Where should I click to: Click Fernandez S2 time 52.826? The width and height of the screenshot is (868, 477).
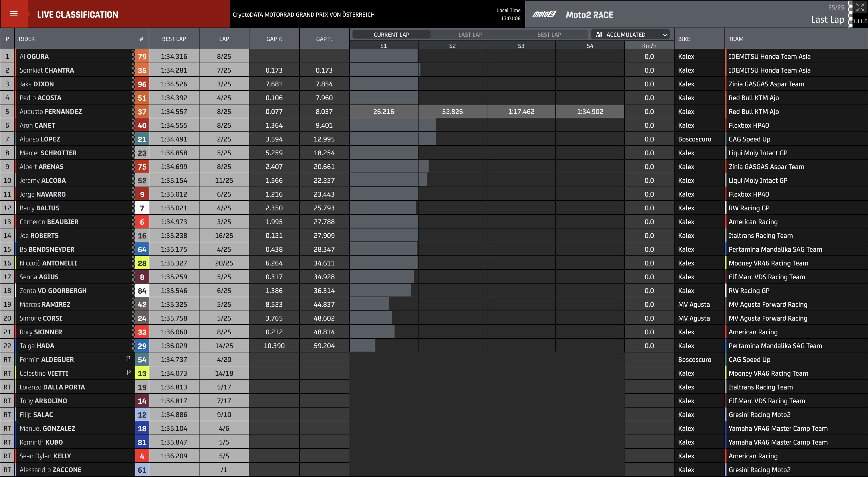[452, 112]
